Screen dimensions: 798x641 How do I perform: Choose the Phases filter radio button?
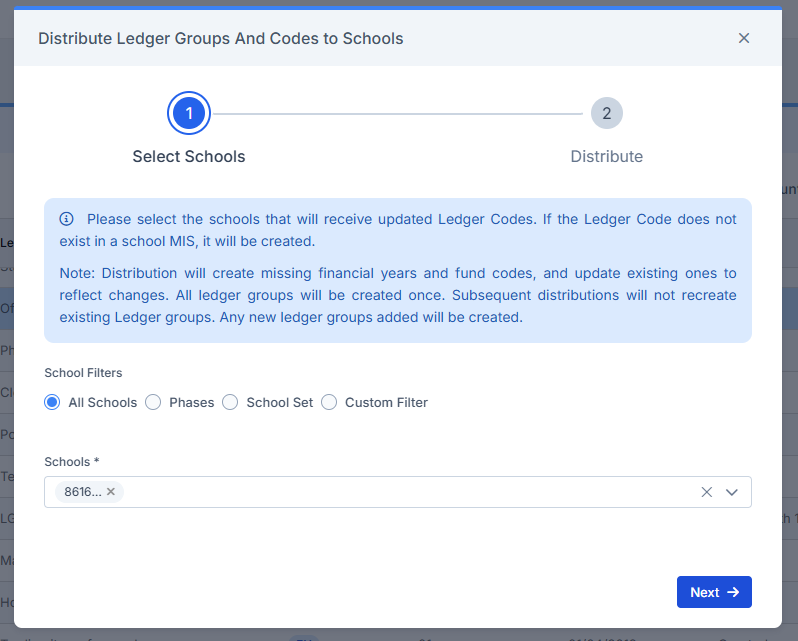pos(153,402)
